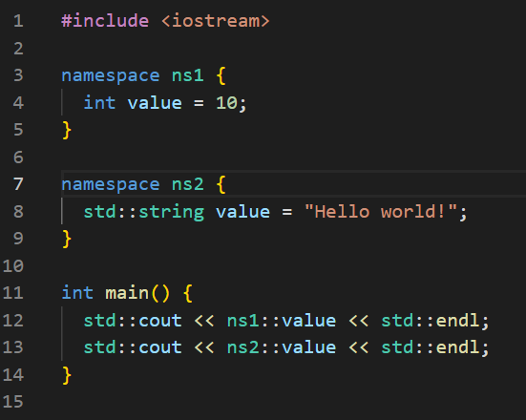Click std::cout on line 13

pyautogui.click(x=133, y=347)
